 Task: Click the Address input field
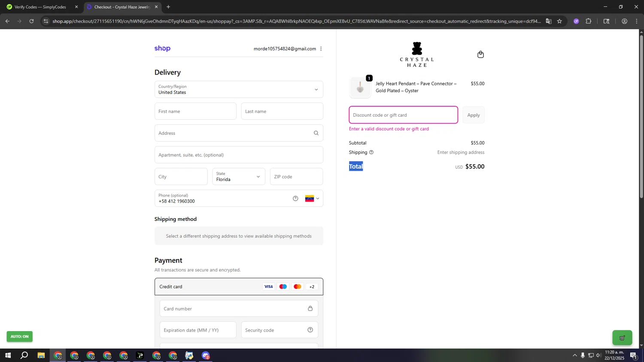tap(239, 133)
